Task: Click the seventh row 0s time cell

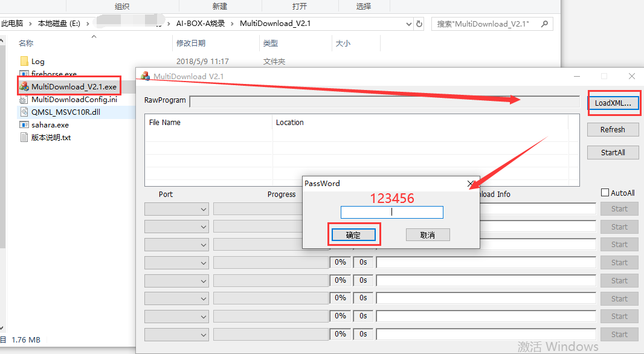Action: (363, 316)
